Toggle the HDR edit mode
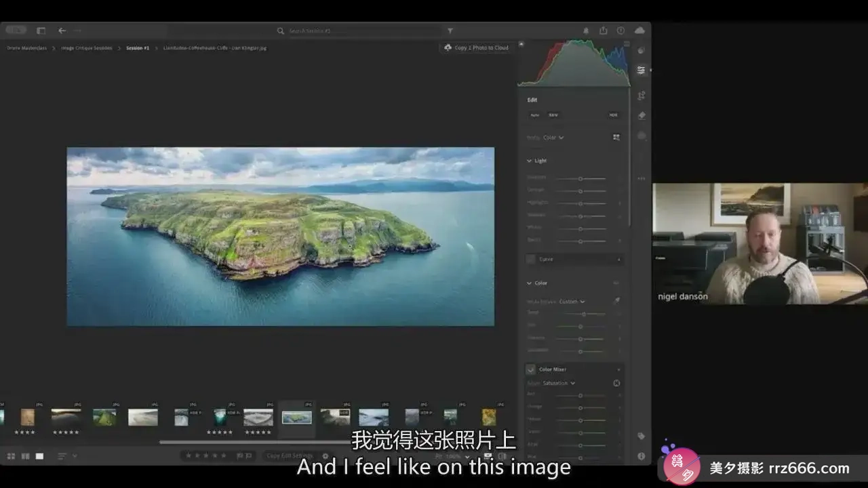The height and width of the screenshot is (488, 868). (613, 115)
